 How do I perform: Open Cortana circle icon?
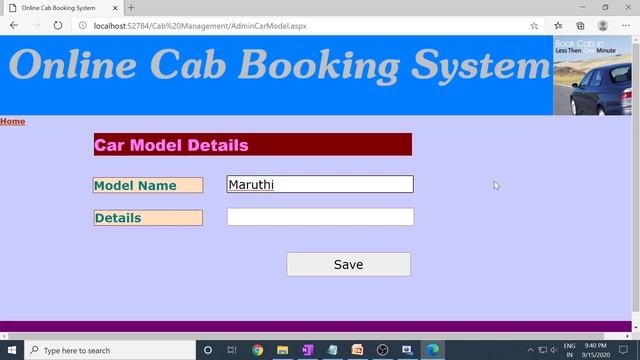click(x=207, y=350)
